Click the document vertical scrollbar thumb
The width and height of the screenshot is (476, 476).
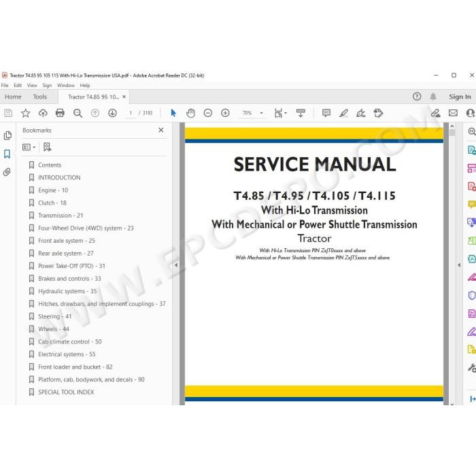click(452, 133)
